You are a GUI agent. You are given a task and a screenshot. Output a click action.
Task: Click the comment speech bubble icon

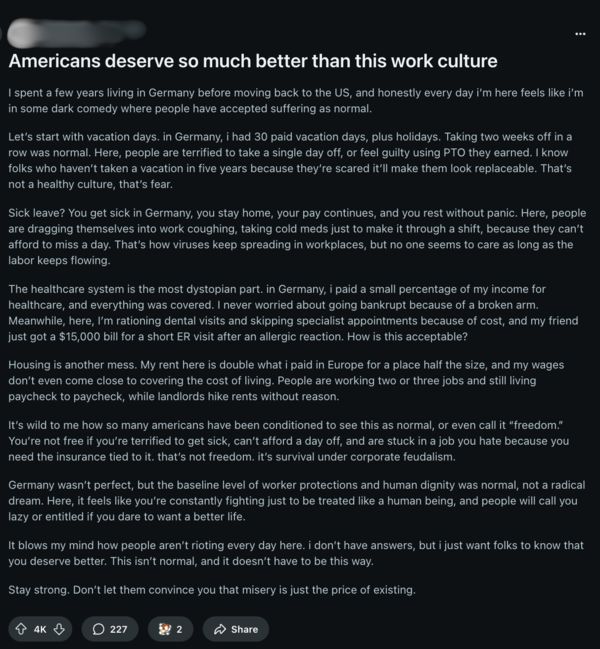click(x=99, y=629)
